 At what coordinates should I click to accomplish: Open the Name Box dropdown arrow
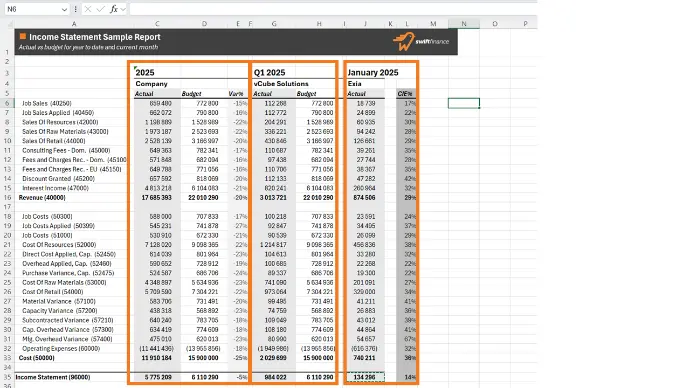point(64,9)
